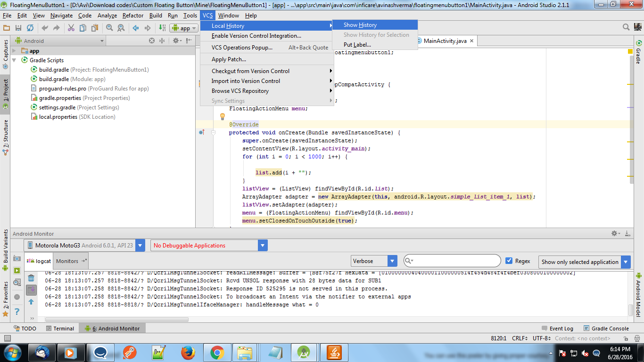Click the Make Project build icon
The image size is (644, 362).
click(x=162, y=28)
